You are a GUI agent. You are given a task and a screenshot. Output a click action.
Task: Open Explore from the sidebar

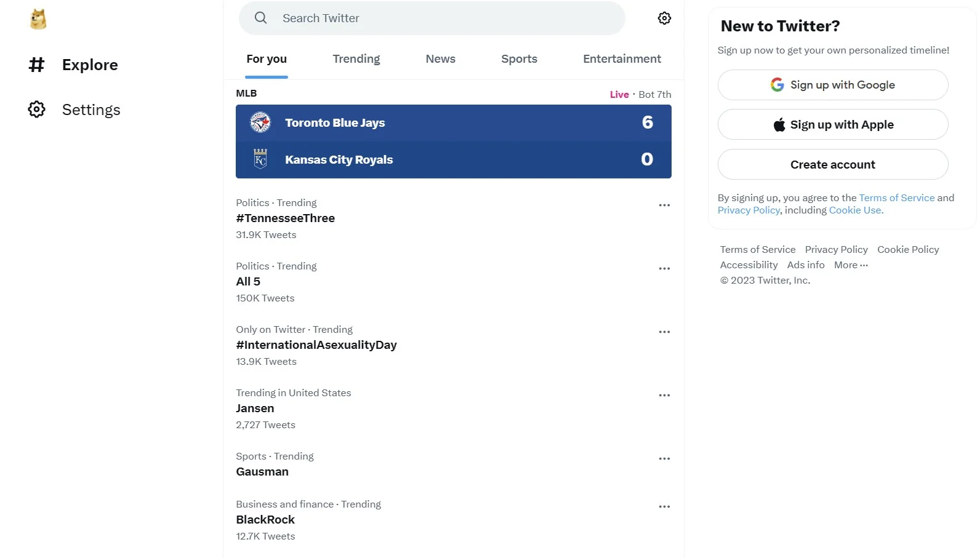pos(73,65)
